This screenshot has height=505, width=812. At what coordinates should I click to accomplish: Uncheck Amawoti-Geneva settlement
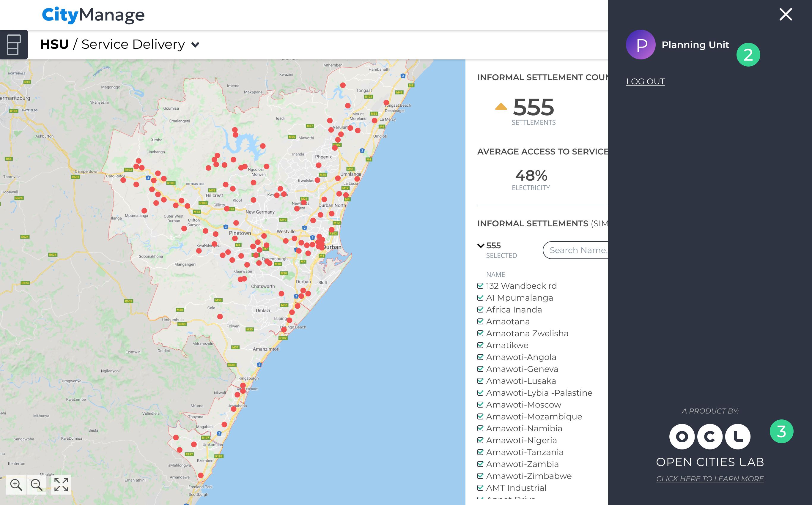480,369
